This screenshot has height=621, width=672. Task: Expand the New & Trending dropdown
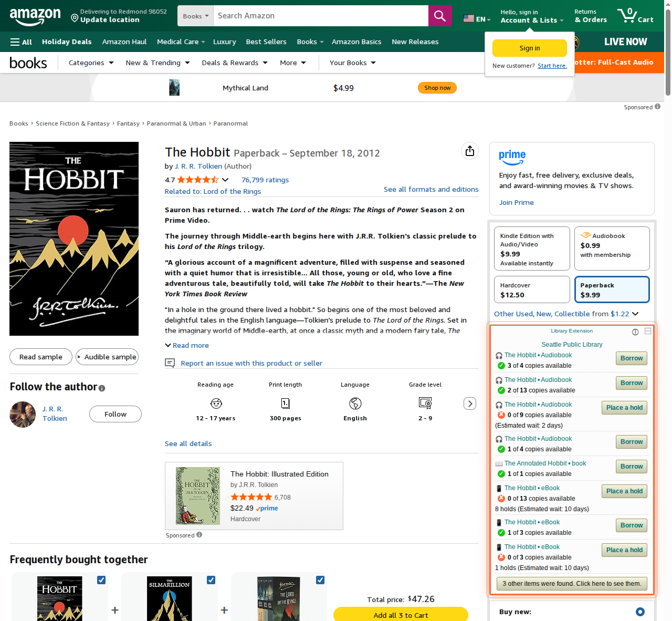(158, 63)
